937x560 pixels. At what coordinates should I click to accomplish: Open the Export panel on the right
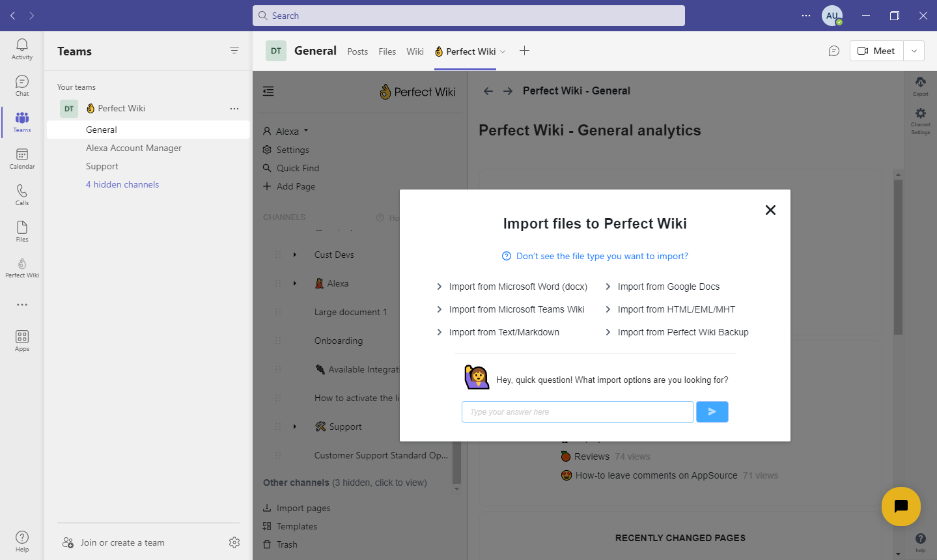(x=920, y=87)
